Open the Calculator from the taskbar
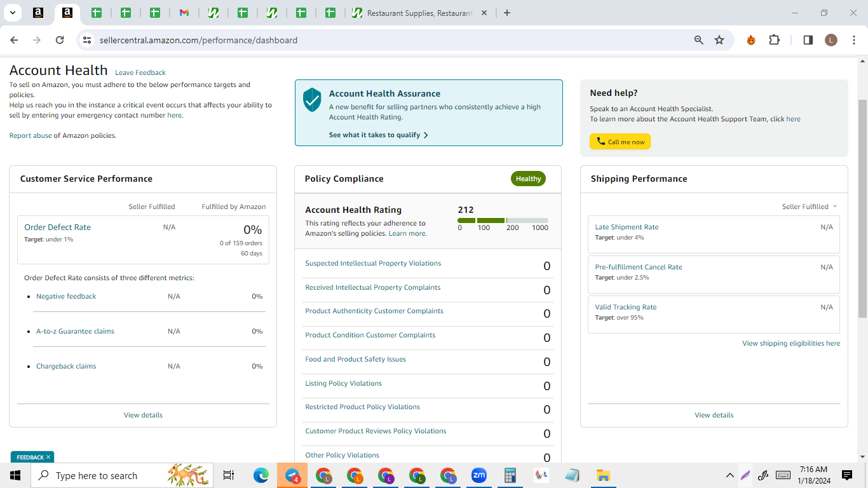The height and width of the screenshot is (488, 868). (510, 475)
